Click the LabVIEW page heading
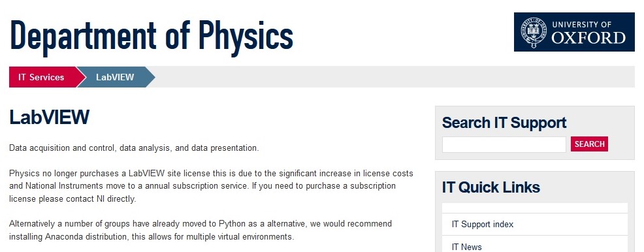Screen dimensions: 644x252 click(49, 118)
